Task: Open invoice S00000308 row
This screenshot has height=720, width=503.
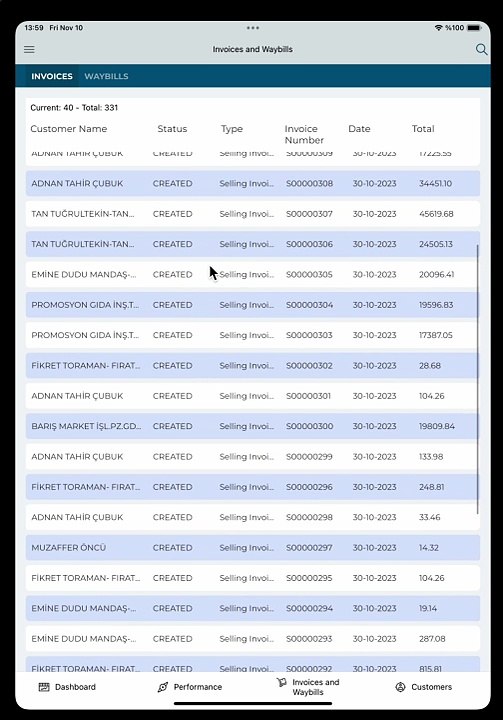Action: click(253, 183)
